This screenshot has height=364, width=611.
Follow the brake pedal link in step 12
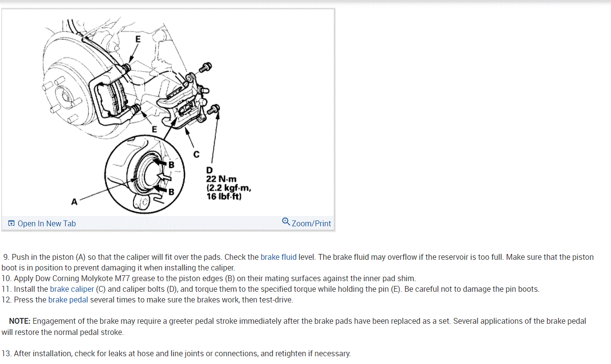[68, 300]
